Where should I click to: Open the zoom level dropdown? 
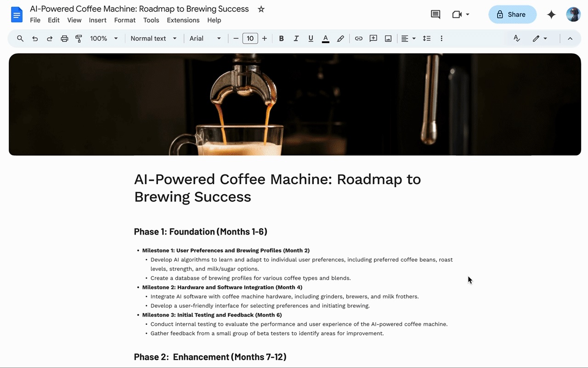[x=104, y=39]
